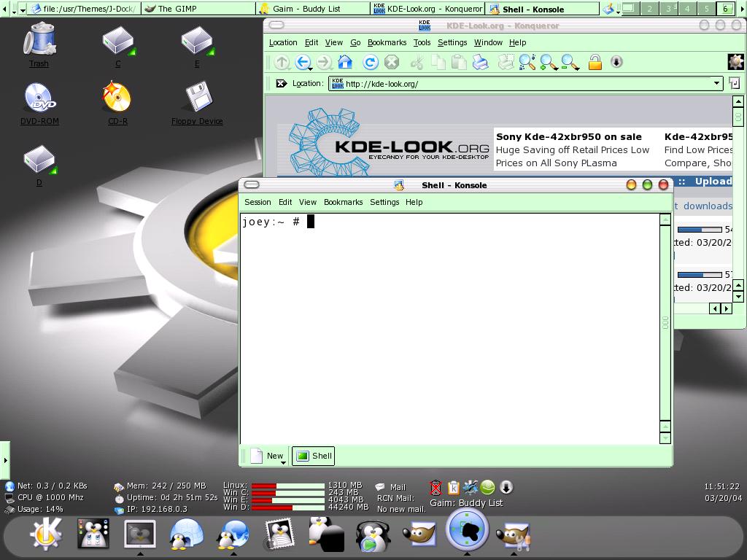
Task: Launch the headphones penguin media player dock icon
Action: [x=373, y=535]
